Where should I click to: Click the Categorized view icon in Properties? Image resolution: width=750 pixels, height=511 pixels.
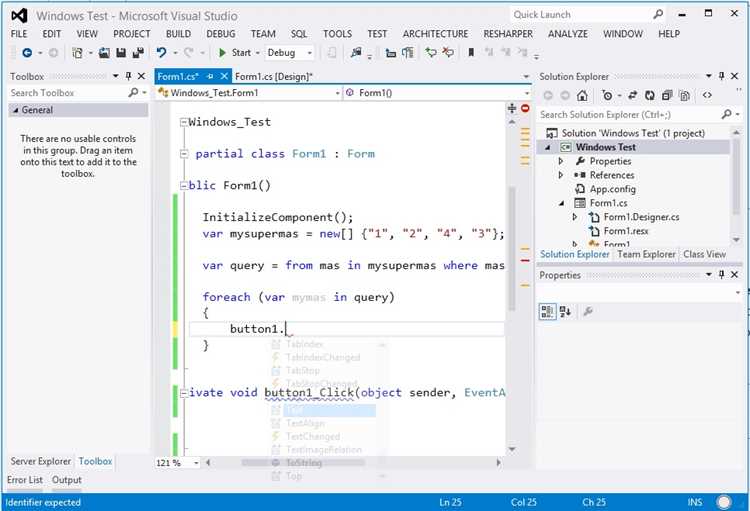pyautogui.click(x=547, y=311)
